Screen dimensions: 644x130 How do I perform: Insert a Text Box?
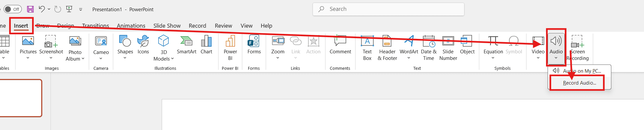pyautogui.click(x=367, y=48)
